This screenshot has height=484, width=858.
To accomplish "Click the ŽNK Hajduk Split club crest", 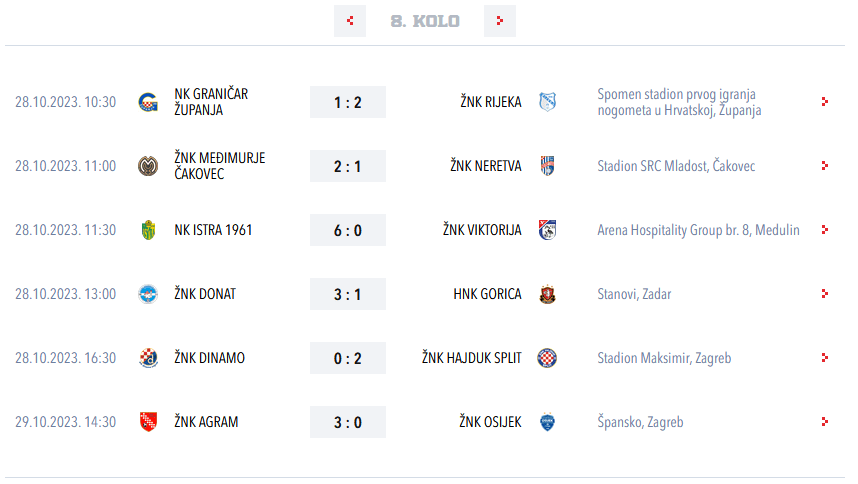I will point(547,358).
